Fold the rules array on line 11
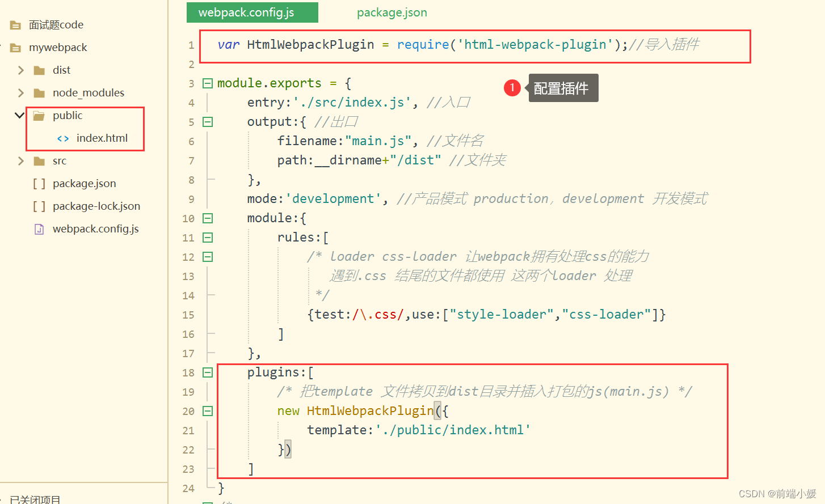Screen dimensions: 825x504 (208, 238)
